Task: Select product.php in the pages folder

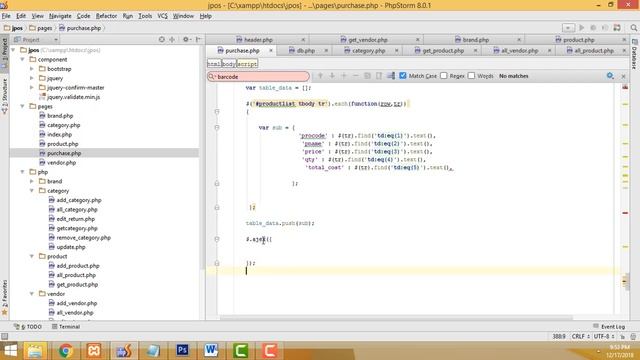Action: (62, 144)
